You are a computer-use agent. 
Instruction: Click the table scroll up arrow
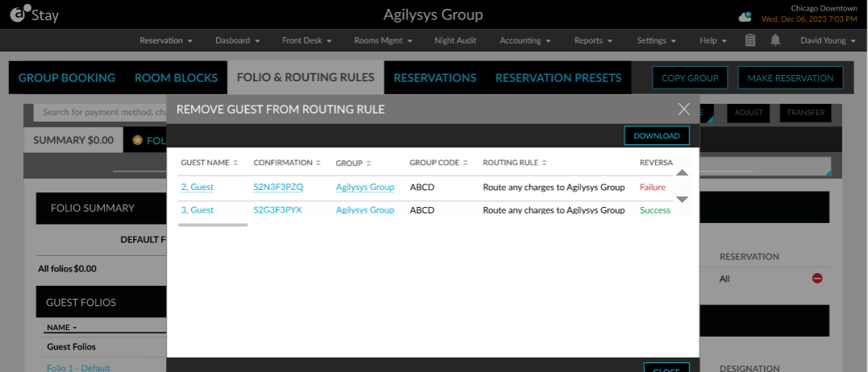pos(682,172)
